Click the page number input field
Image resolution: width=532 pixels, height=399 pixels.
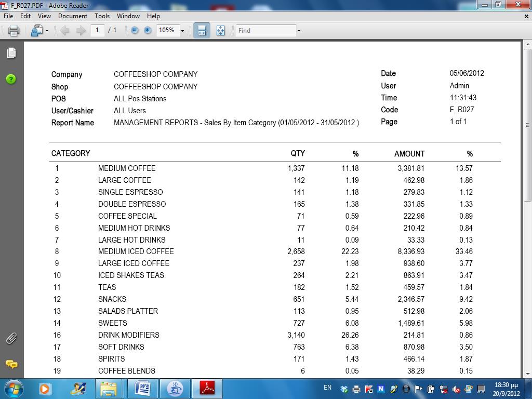[97, 30]
